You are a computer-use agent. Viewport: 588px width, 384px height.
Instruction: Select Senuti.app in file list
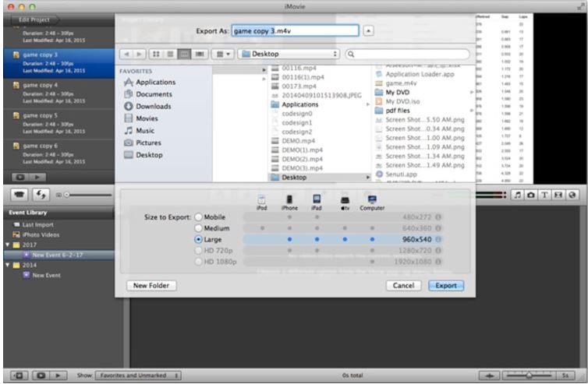(401, 174)
